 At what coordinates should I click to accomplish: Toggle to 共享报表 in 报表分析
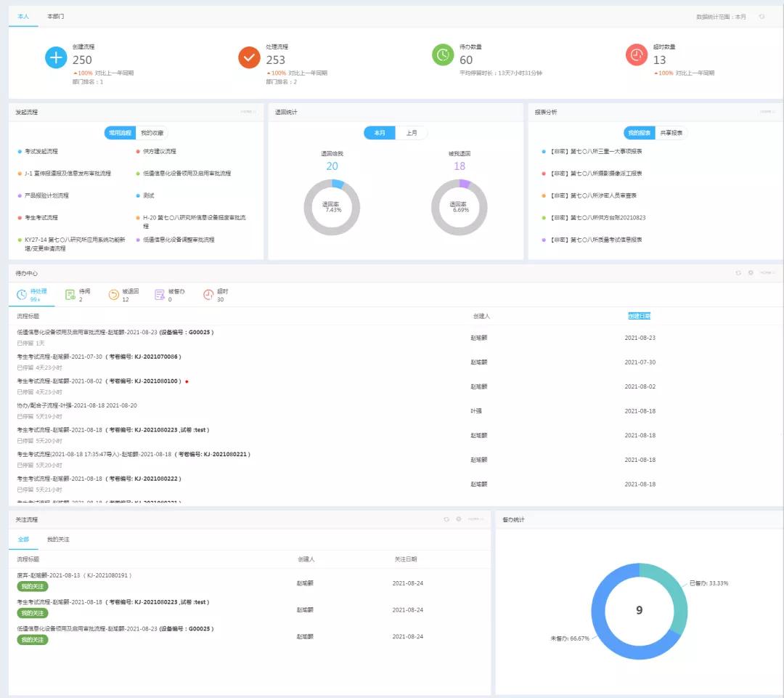(671, 133)
